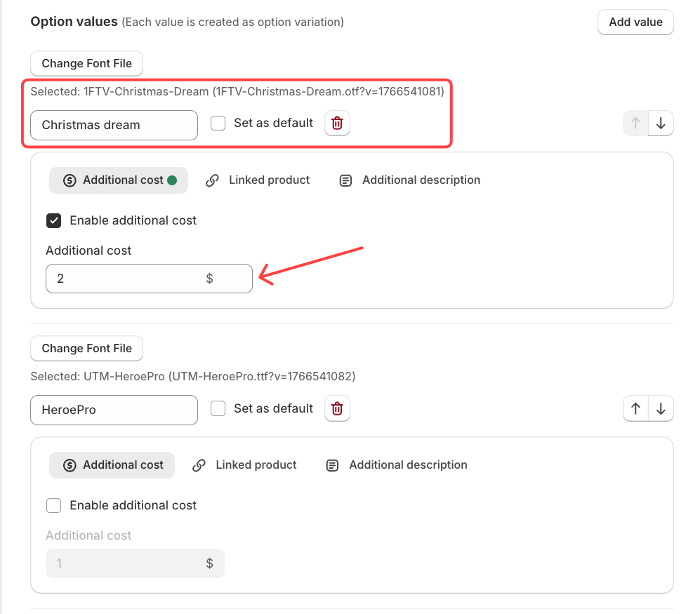The width and height of the screenshot is (700, 614).
Task: Click the Add value button
Action: (635, 22)
